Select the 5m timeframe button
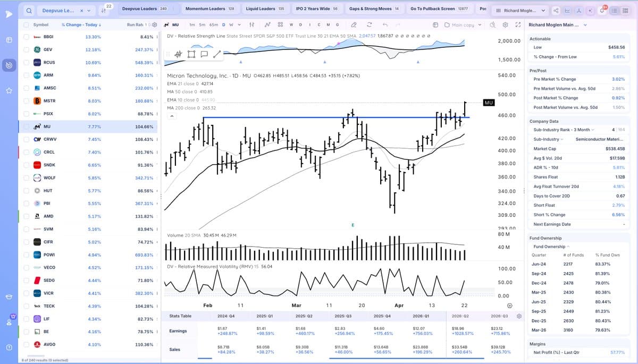 point(202,24)
